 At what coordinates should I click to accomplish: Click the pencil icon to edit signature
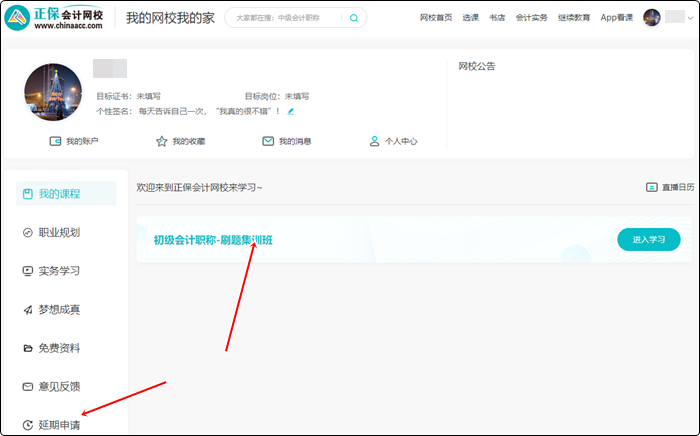point(291,111)
